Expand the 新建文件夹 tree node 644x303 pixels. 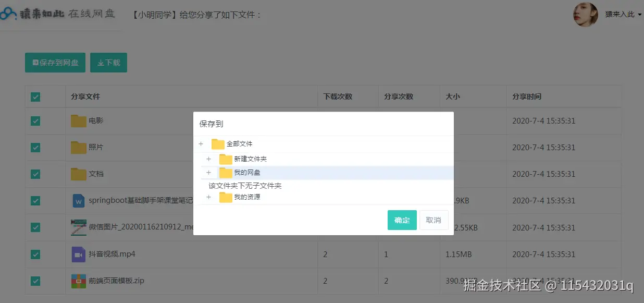(x=208, y=159)
